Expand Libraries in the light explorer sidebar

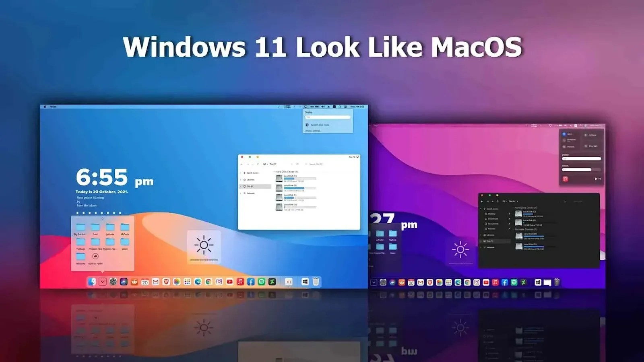click(x=241, y=180)
